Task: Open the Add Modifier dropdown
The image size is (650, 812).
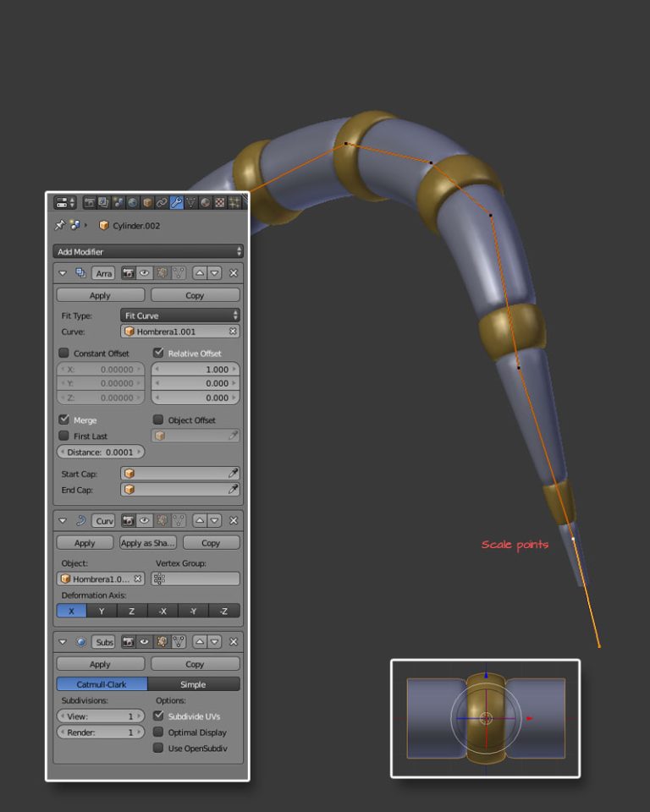Action: [148, 251]
